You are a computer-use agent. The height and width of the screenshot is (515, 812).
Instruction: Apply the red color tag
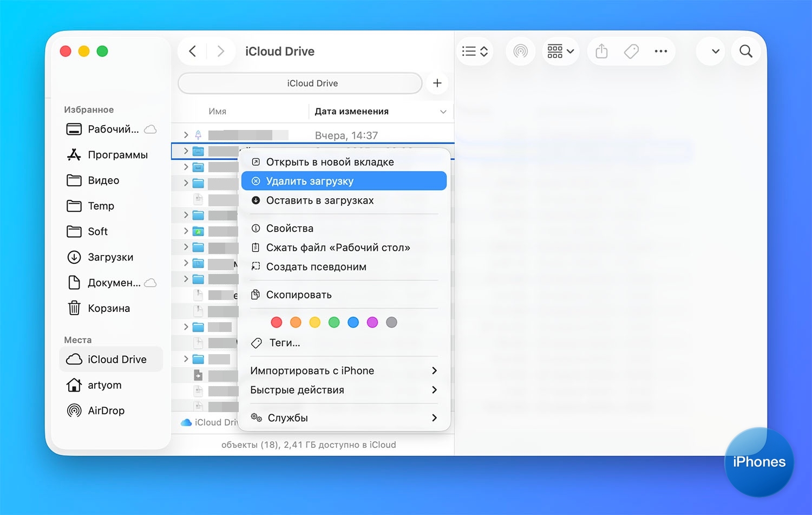tap(277, 322)
